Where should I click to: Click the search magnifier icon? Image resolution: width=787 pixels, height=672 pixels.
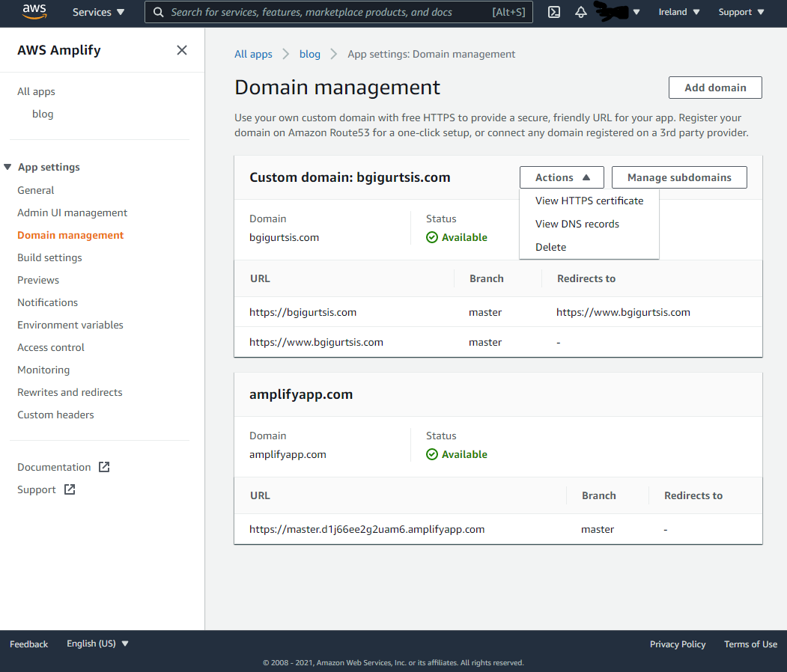click(x=158, y=12)
